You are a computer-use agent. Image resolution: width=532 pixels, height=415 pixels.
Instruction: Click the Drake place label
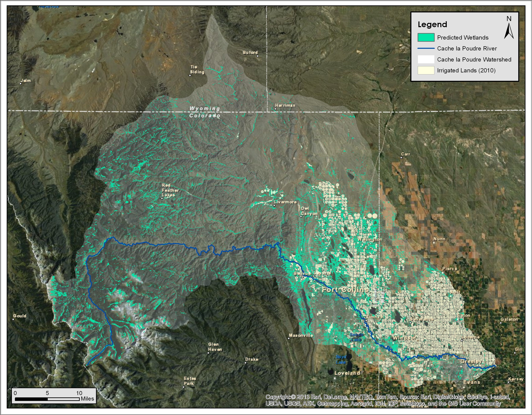pos(252,359)
